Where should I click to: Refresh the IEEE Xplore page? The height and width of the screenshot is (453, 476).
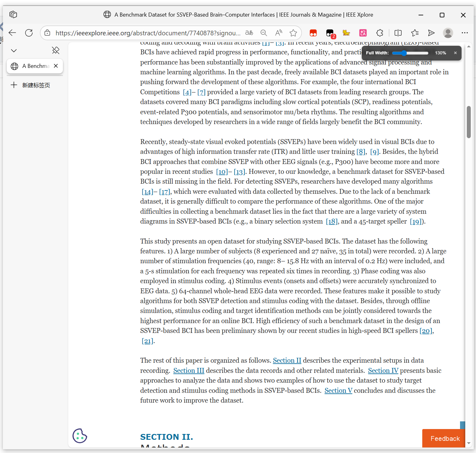point(29,33)
